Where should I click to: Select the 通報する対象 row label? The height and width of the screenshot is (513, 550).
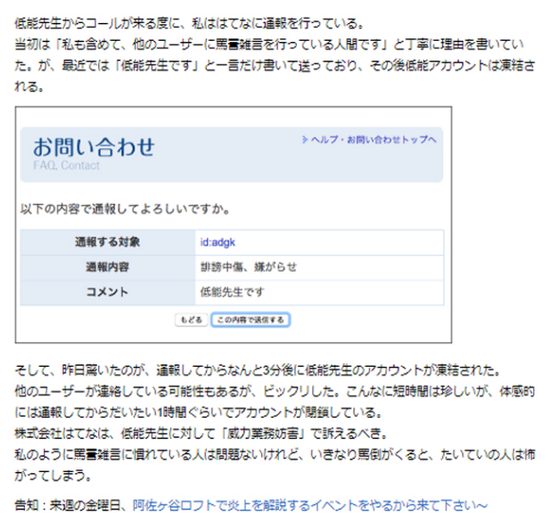107,242
